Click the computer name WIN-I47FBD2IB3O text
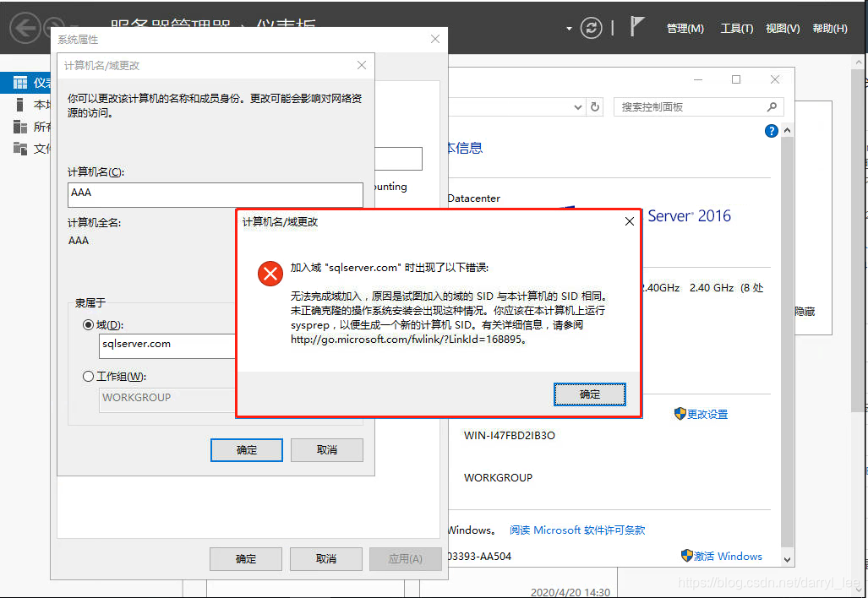 point(510,435)
